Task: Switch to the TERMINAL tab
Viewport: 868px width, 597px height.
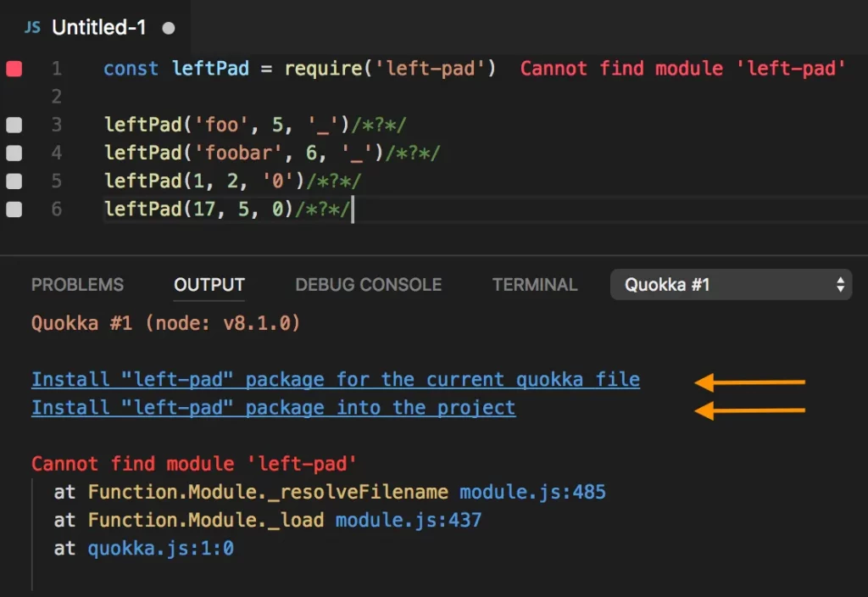Action: tap(535, 285)
